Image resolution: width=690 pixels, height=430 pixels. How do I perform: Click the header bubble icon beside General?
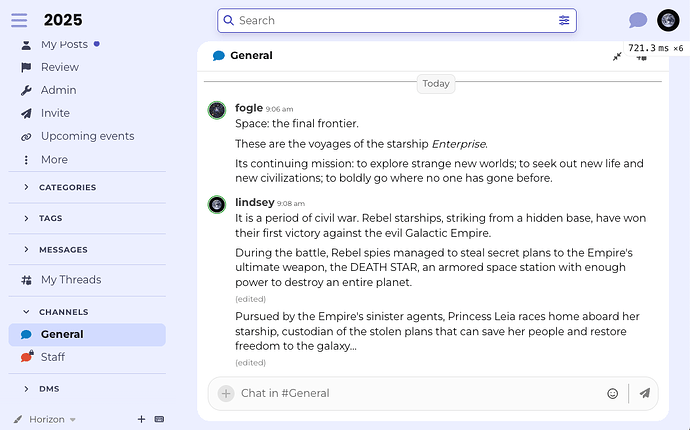pos(219,56)
